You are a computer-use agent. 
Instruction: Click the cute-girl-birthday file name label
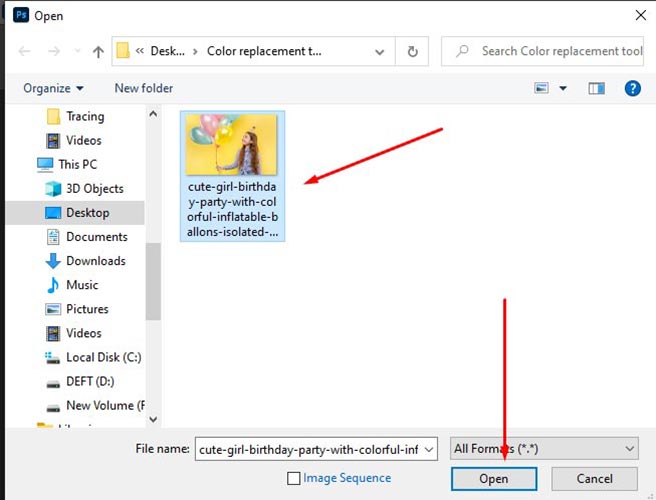(x=232, y=209)
